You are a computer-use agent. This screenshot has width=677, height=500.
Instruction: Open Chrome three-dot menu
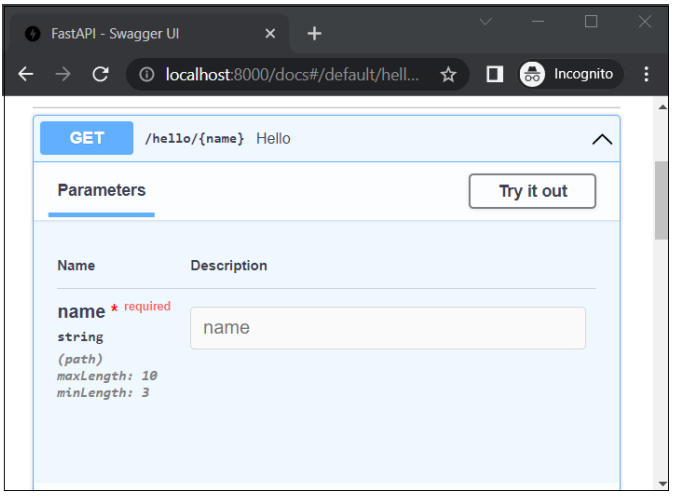pos(646,74)
